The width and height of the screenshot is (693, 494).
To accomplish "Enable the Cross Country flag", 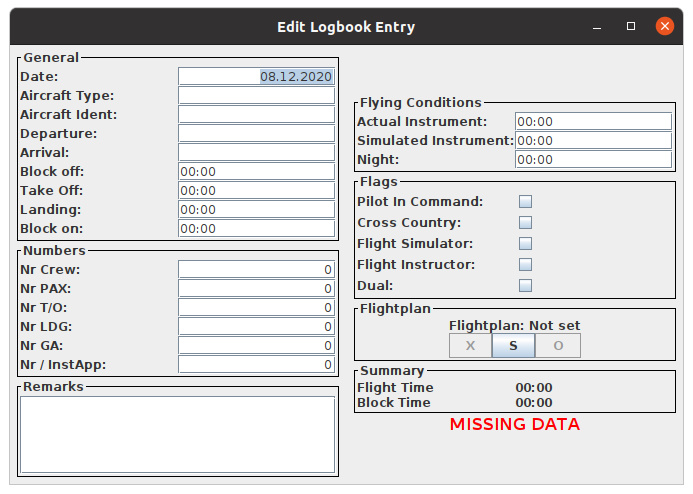I will tap(525, 223).
